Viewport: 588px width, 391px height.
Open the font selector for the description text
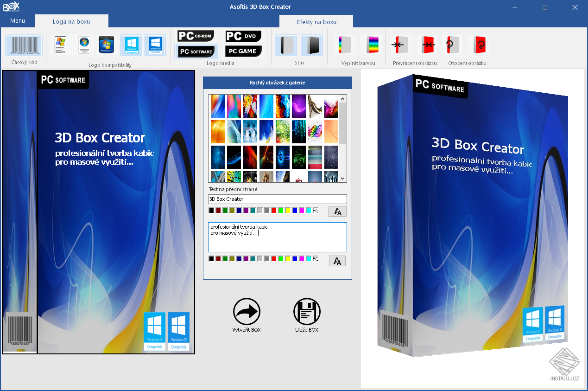point(337,260)
